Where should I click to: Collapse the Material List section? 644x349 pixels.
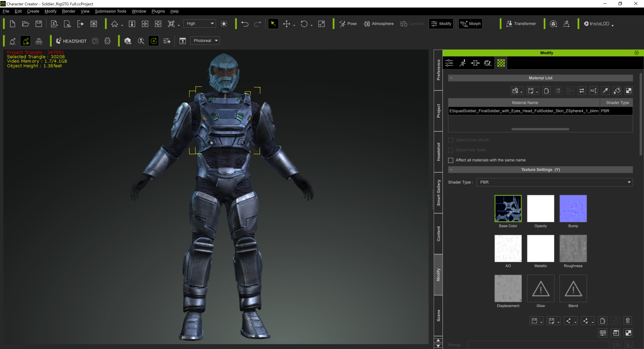point(451,78)
